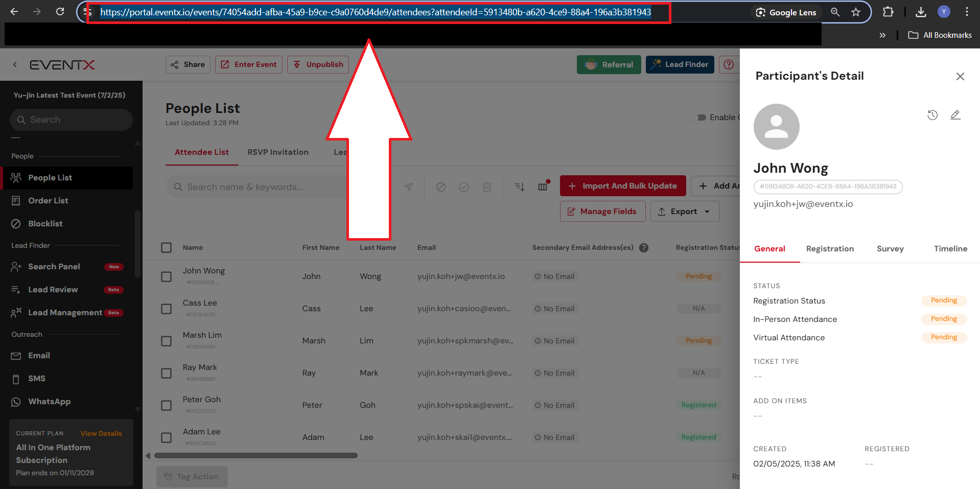Click the Enter Event button

pos(249,64)
